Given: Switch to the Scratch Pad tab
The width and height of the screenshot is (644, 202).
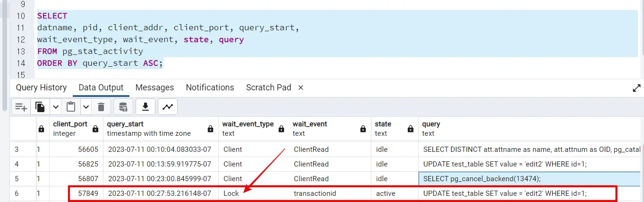Looking at the screenshot, I should pos(268,88).
